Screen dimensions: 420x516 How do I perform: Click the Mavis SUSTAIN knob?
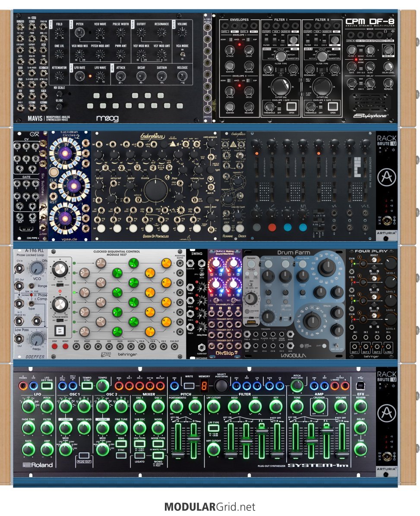tap(161, 76)
